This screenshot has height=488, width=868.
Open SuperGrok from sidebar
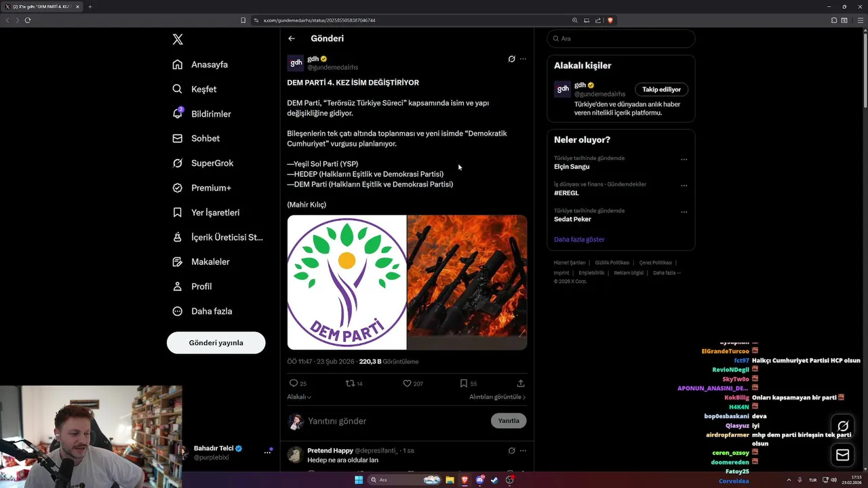pyautogui.click(x=203, y=163)
